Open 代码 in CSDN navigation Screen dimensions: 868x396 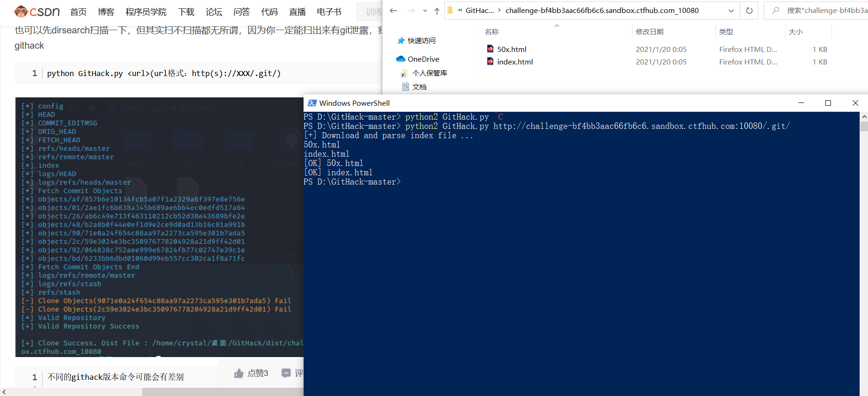(x=269, y=12)
